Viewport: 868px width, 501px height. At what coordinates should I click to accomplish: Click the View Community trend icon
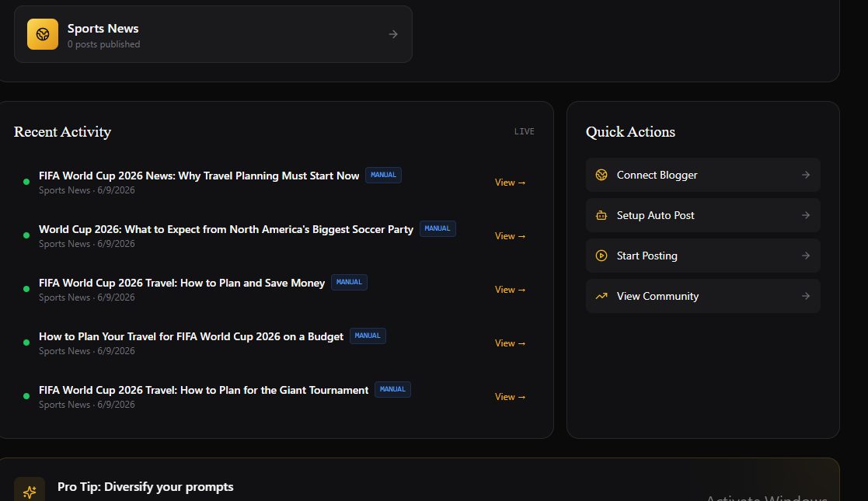pos(601,296)
